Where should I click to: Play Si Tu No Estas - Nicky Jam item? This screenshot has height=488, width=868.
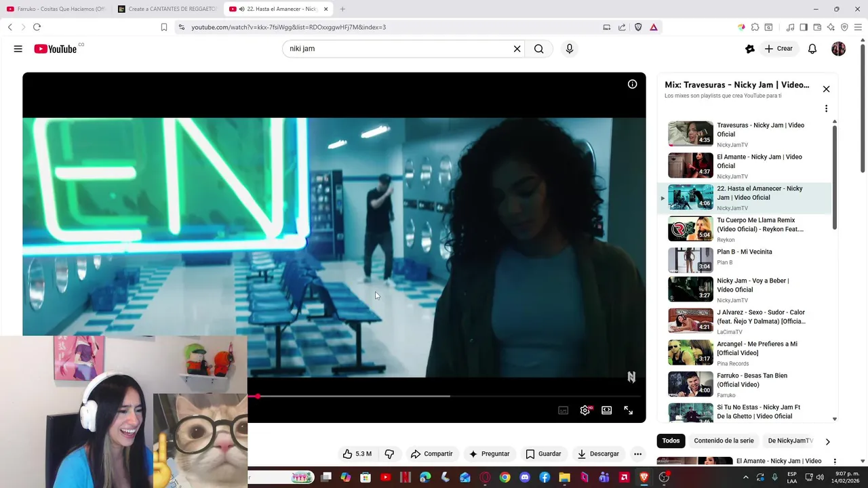(x=746, y=413)
